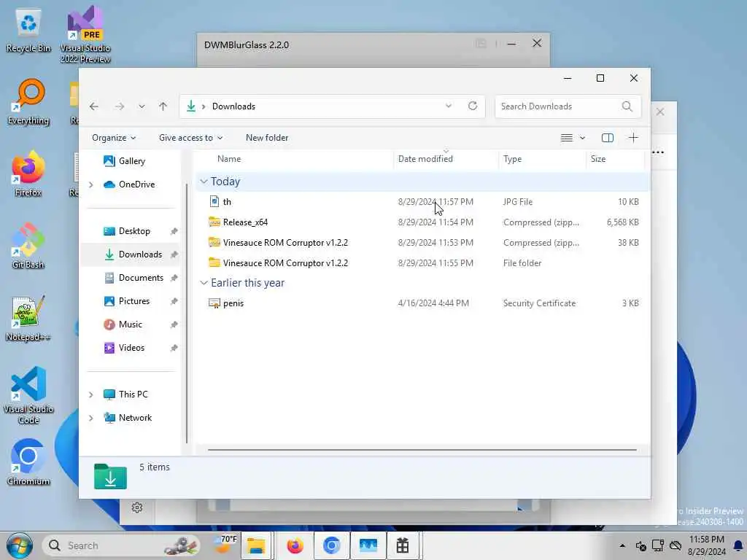Go forward with the forward arrow
The width and height of the screenshot is (747, 560).
[120, 106]
